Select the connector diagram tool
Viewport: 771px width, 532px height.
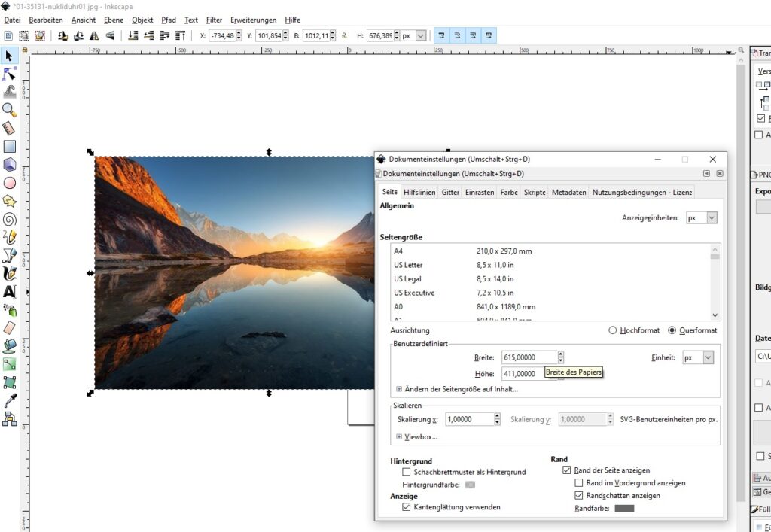click(9, 419)
